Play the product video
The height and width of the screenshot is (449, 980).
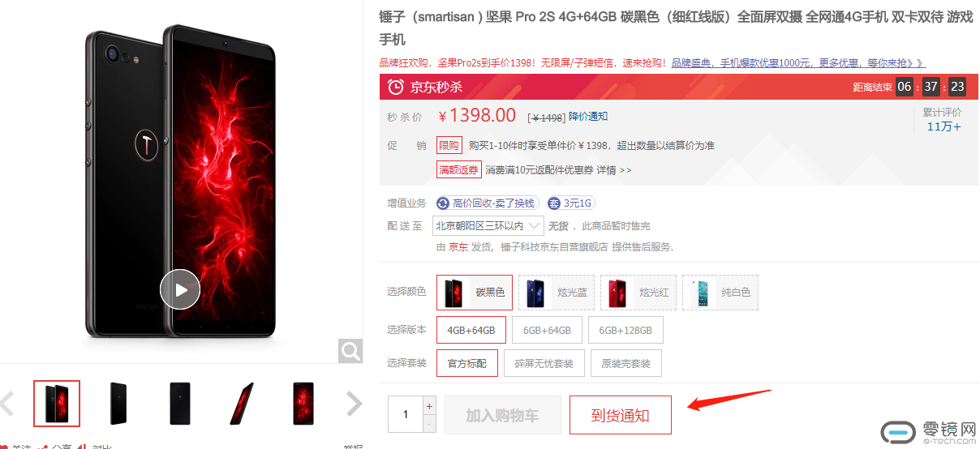[180, 289]
